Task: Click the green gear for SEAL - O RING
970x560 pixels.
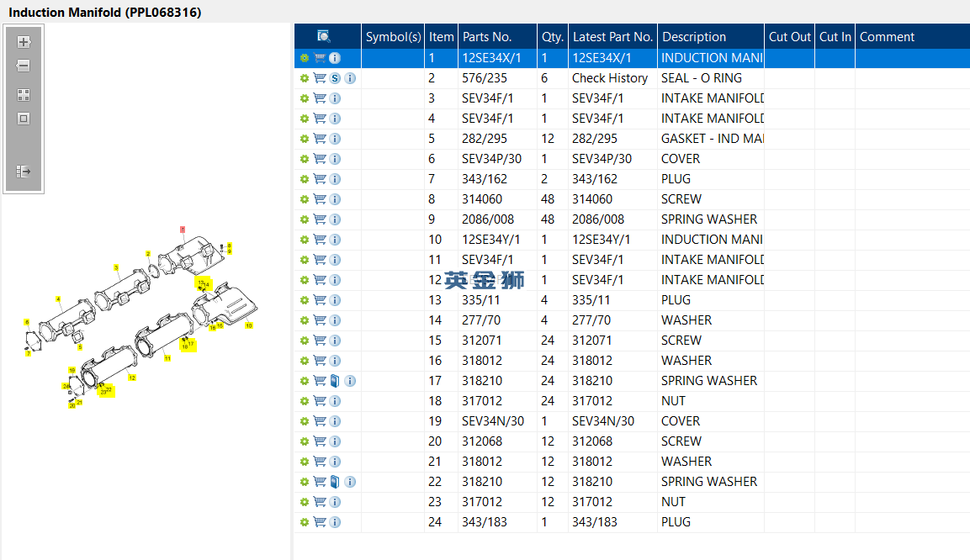Action: 305,78
